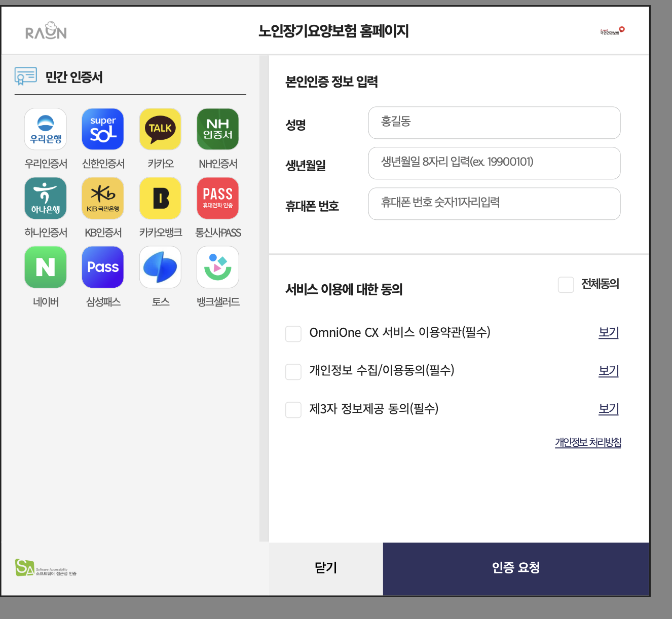The height and width of the screenshot is (619, 672).
Task: Choose the KB인증서 KB국민은행 icon
Action: click(x=103, y=198)
